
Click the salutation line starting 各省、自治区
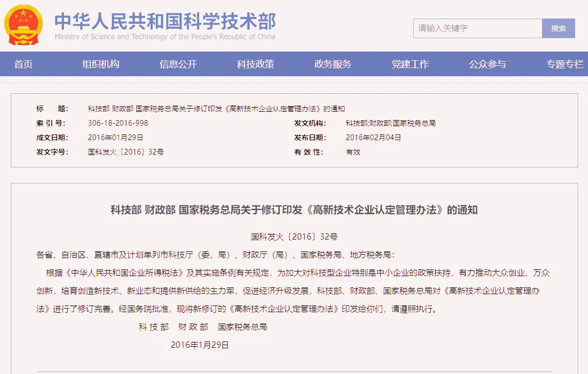[x=215, y=255]
